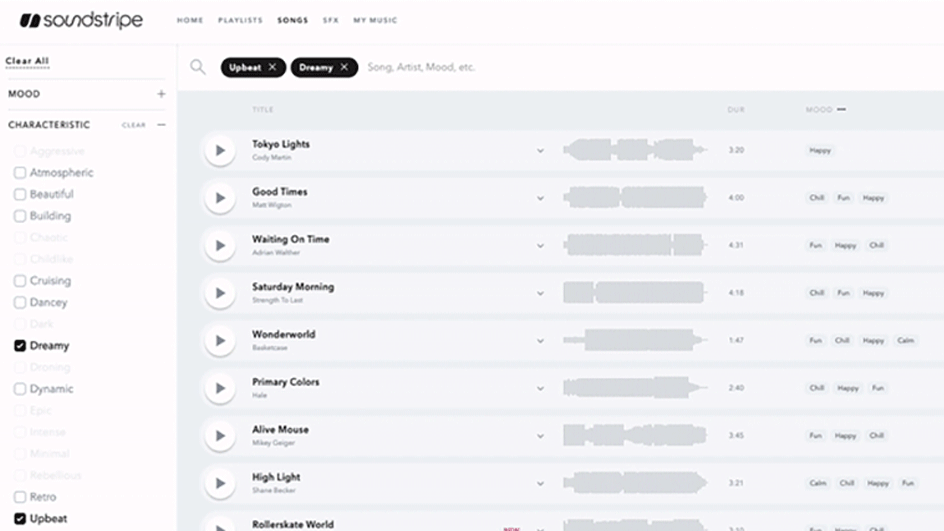Go to the SFX tab

(331, 20)
